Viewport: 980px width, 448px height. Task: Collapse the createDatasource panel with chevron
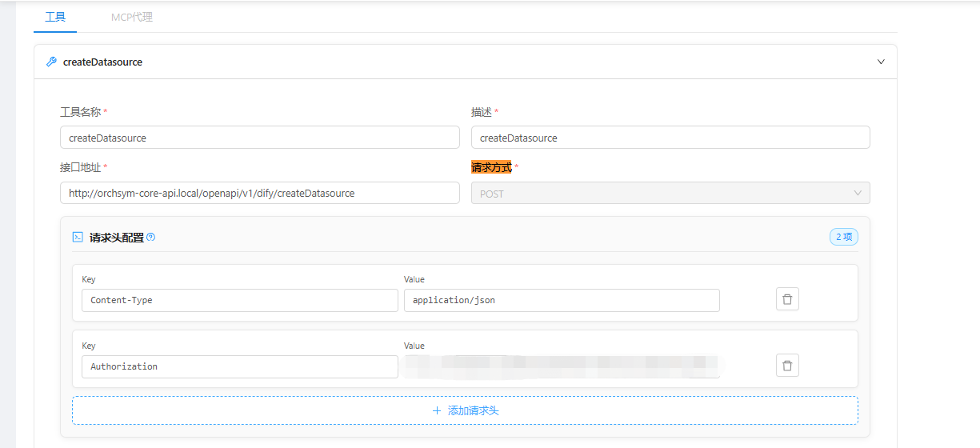pyautogui.click(x=881, y=62)
